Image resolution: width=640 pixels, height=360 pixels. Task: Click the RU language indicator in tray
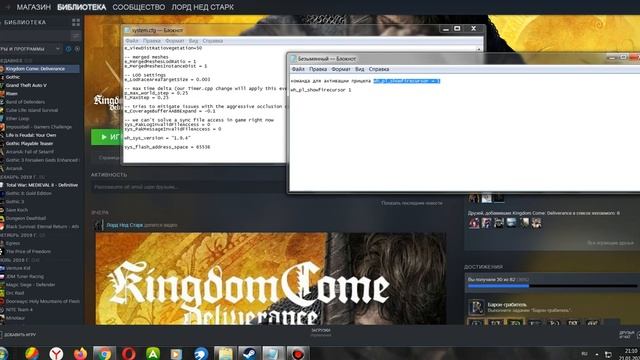(584, 353)
